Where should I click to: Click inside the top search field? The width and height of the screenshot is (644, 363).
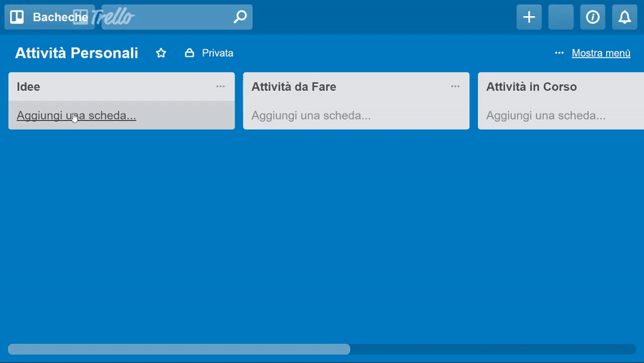[177, 17]
